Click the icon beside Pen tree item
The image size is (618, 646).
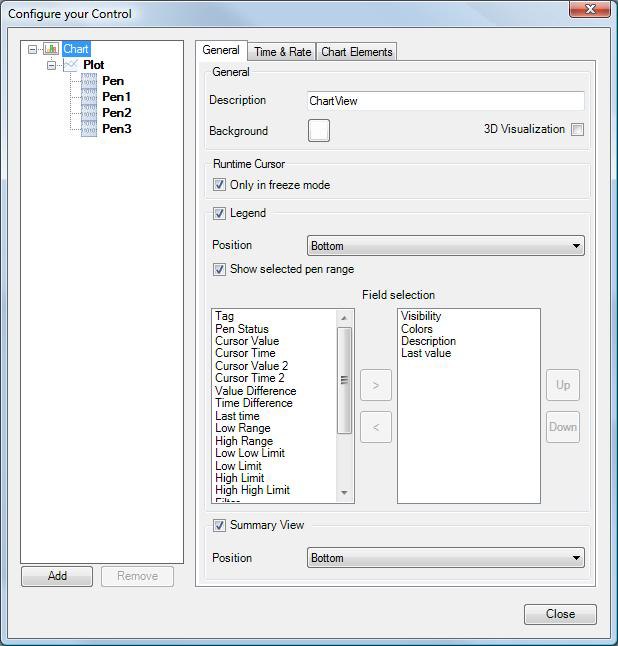89,81
